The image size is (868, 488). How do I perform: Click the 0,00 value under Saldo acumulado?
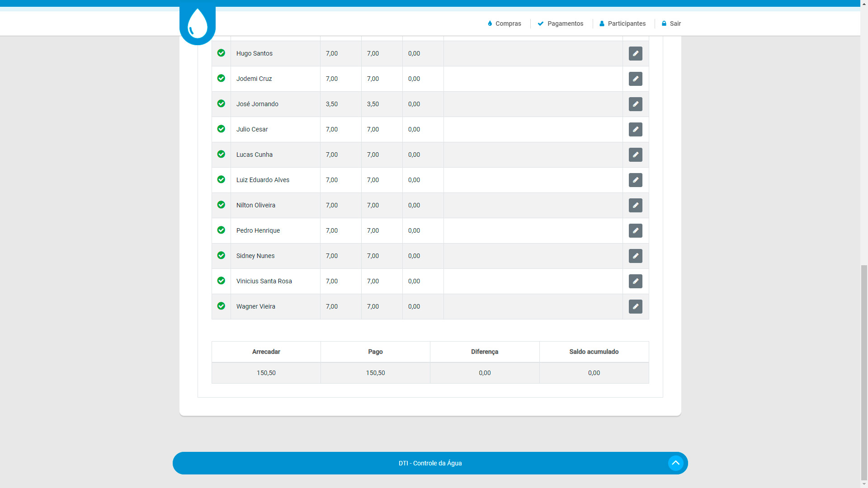(594, 373)
